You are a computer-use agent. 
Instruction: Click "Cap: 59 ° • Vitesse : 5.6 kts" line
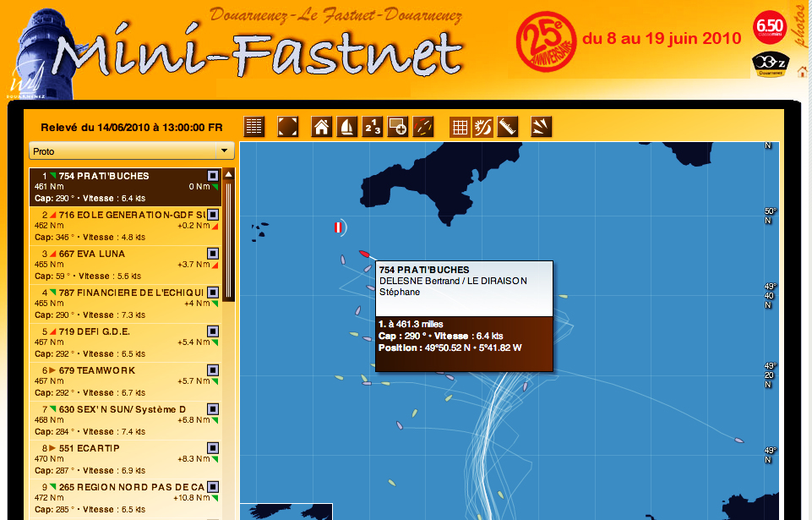pyautogui.click(x=88, y=276)
